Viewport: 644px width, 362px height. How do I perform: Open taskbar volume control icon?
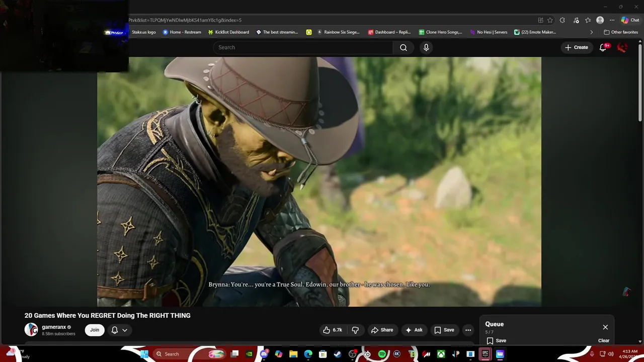[x=611, y=354]
